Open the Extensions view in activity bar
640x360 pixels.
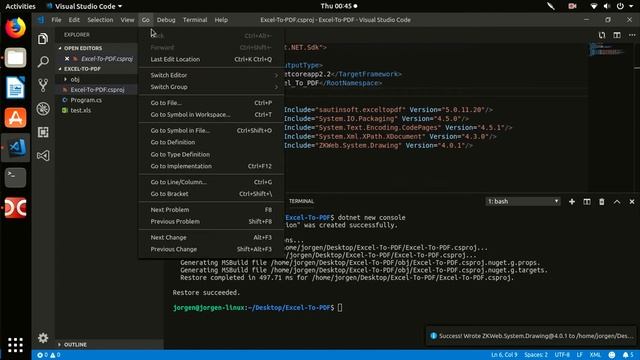(x=43, y=132)
